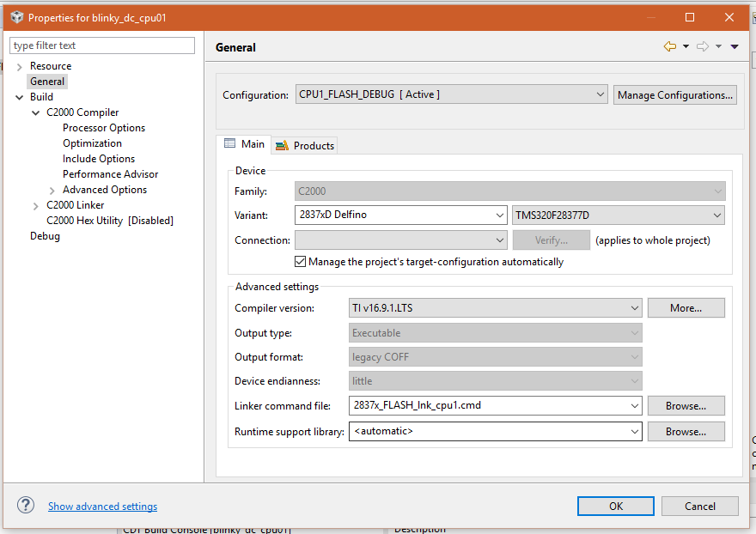Click the Device endianness little dropdown

click(x=495, y=380)
